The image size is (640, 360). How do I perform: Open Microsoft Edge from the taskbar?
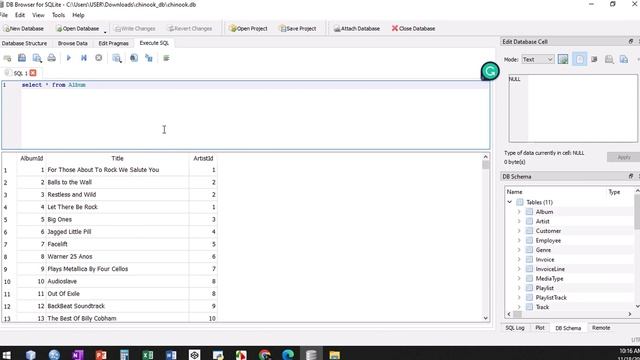click(x=288, y=354)
